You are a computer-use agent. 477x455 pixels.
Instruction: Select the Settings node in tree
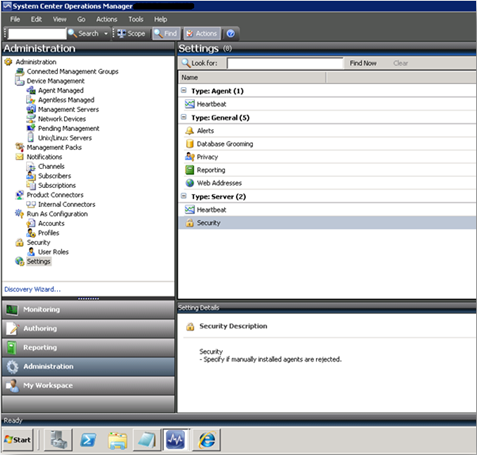click(39, 261)
